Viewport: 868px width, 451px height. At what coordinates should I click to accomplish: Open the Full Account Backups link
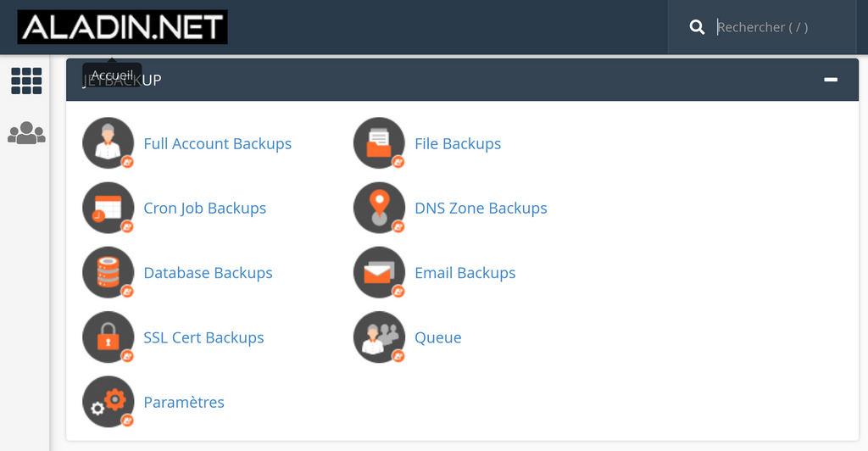(218, 144)
